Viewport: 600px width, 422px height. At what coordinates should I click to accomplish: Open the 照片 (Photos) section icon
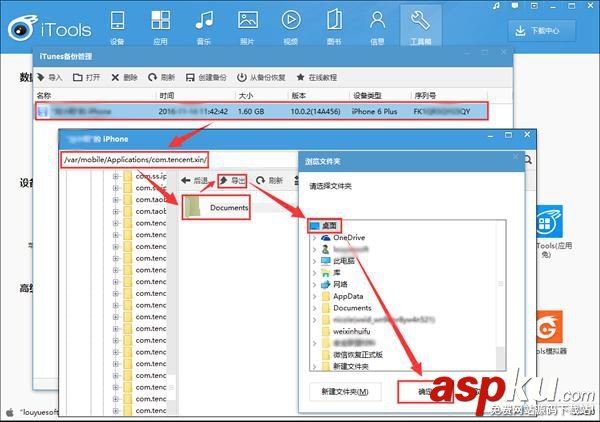(248, 28)
